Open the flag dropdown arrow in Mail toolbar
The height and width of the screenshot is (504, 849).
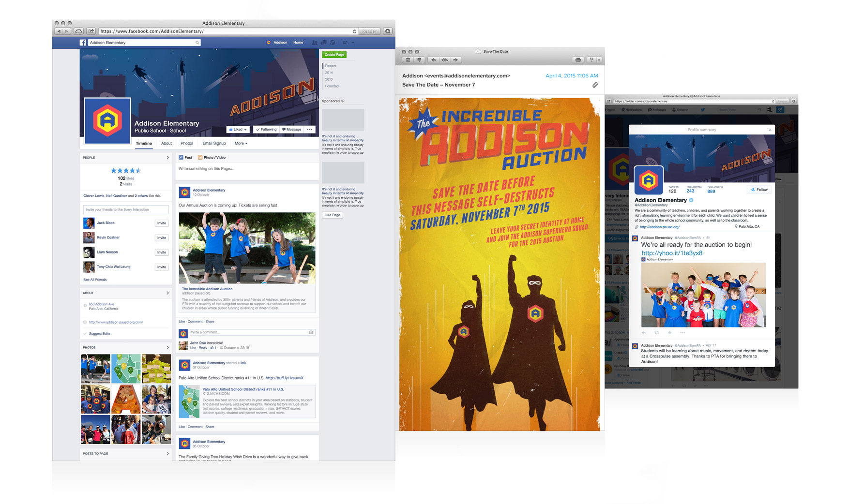tap(599, 60)
